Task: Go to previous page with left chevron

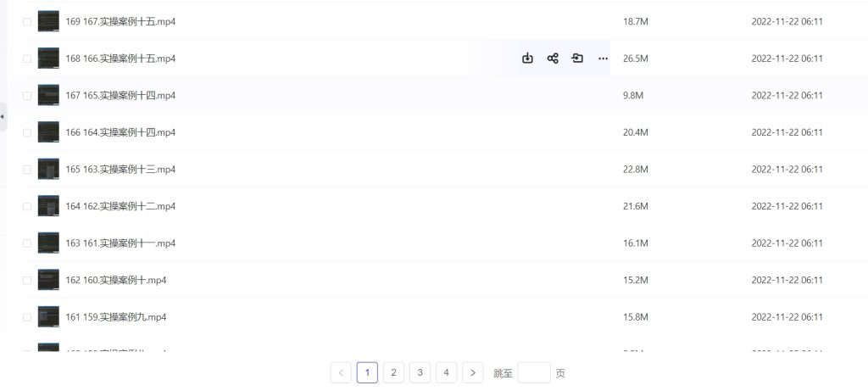Action: click(x=341, y=373)
